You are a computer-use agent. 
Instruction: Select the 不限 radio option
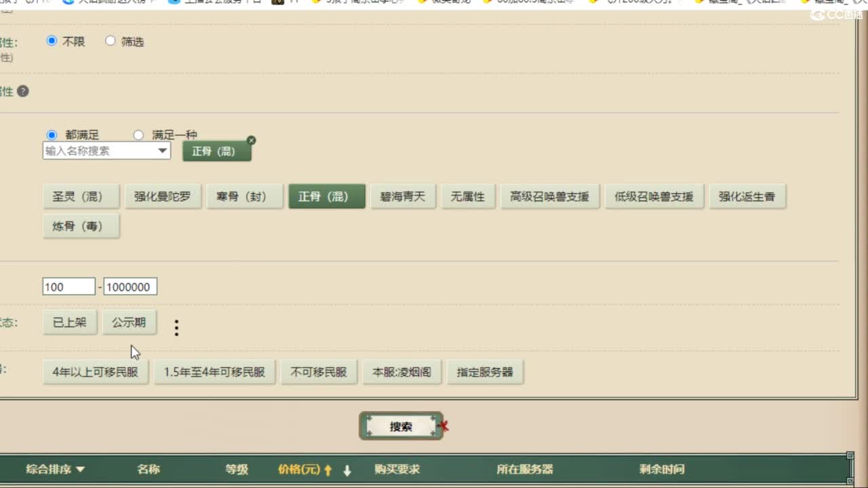point(52,41)
